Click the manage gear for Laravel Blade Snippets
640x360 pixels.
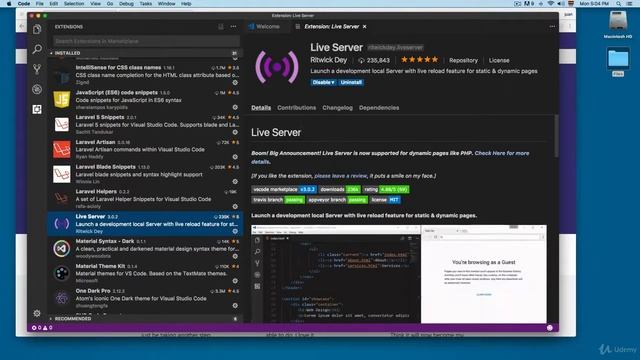click(x=235, y=182)
